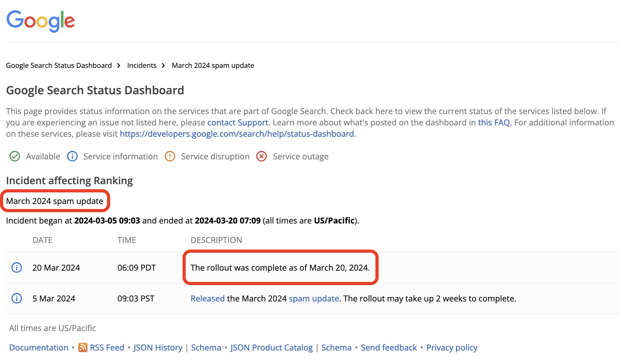
Task: Click the orange Service disruption icon
Action: [x=170, y=156]
